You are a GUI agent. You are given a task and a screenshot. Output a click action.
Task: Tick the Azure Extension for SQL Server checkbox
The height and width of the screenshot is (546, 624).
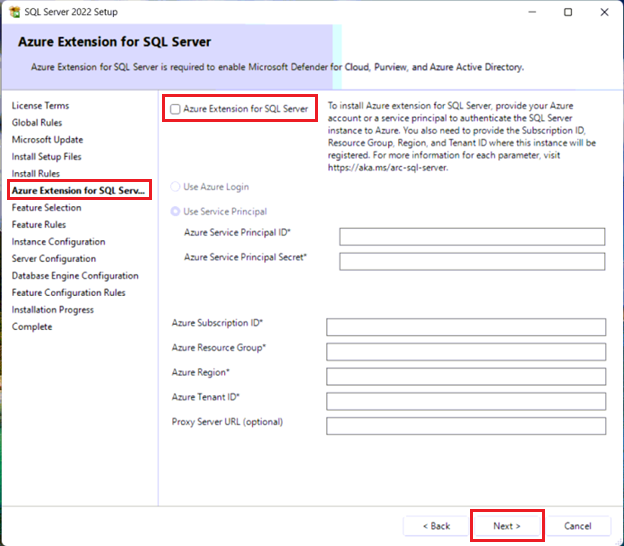(175, 109)
